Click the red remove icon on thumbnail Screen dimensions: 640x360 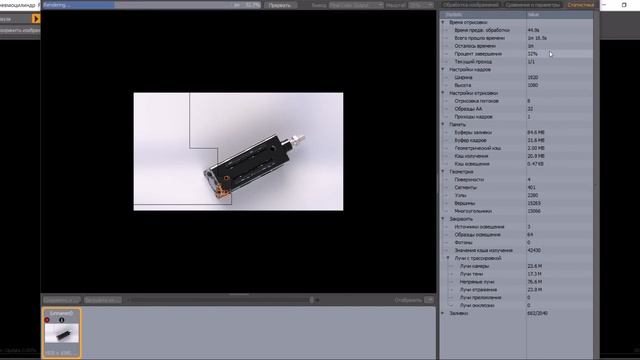click(x=47, y=320)
